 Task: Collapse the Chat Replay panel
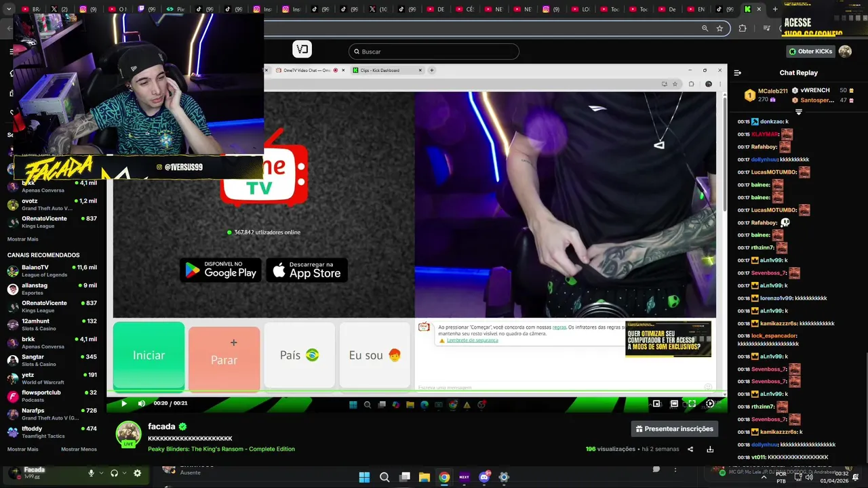738,73
